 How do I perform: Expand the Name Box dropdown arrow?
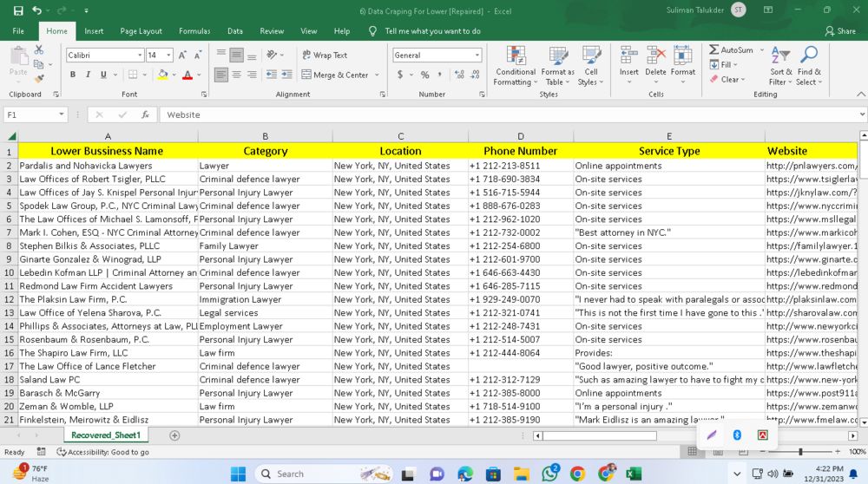coord(62,114)
